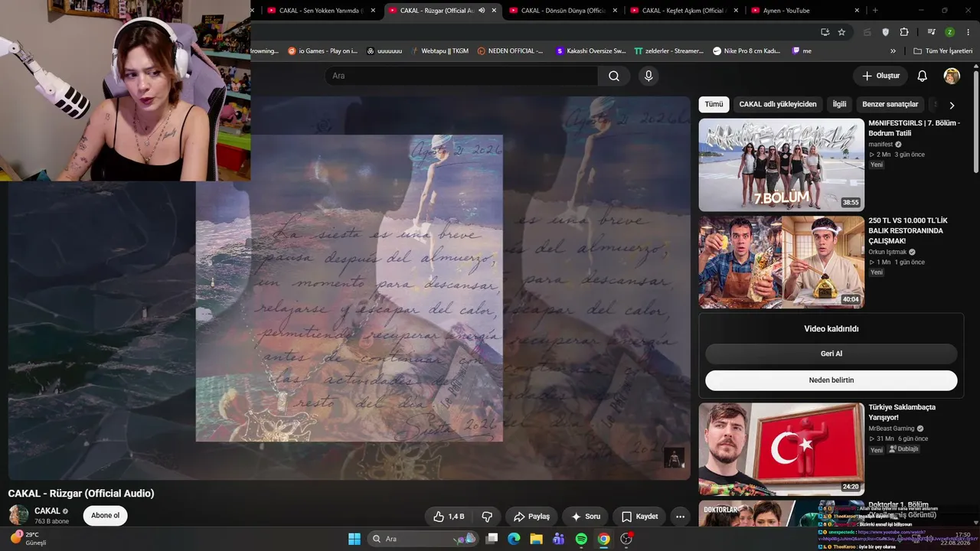
Task: Like the video with the 1,4 B thumbs-up
Action: 449,517
